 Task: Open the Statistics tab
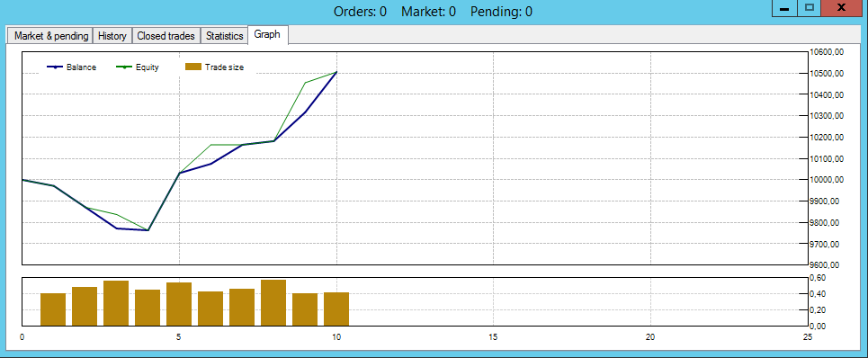[x=224, y=36]
